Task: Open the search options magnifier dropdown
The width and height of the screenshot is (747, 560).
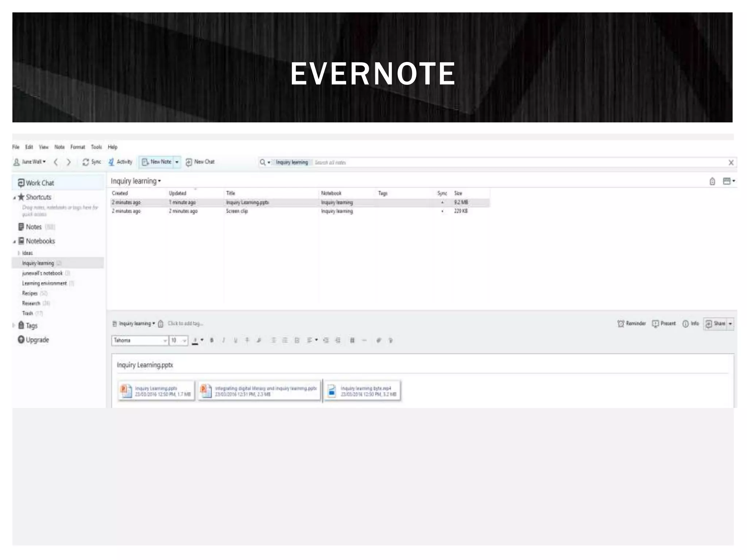Action: click(x=265, y=162)
